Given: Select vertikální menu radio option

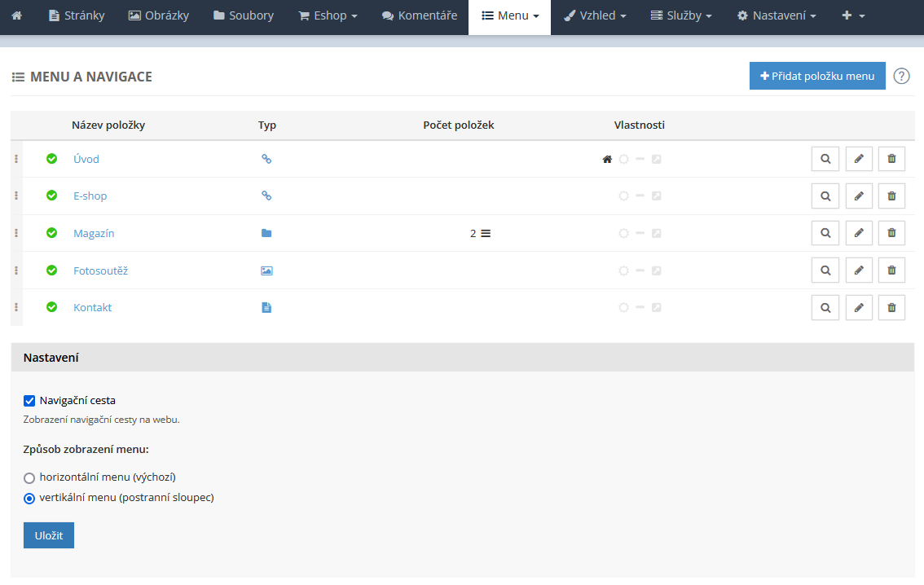Looking at the screenshot, I should pos(29,498).
